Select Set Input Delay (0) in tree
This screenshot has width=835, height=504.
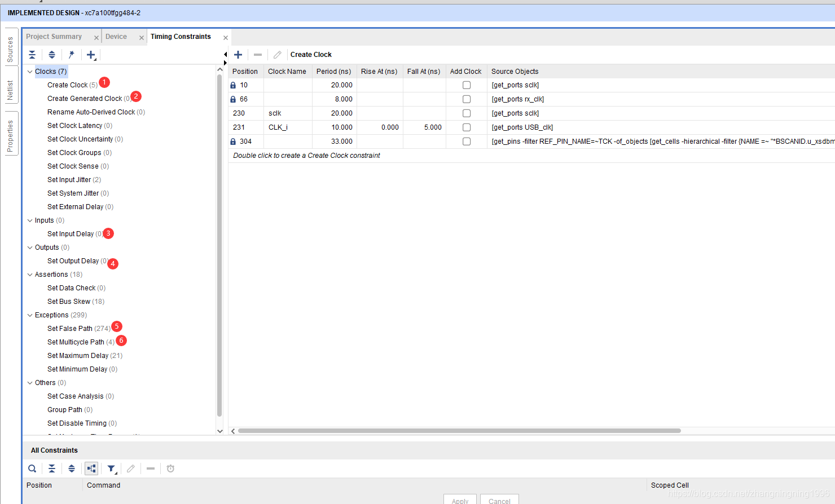point(74,234)
